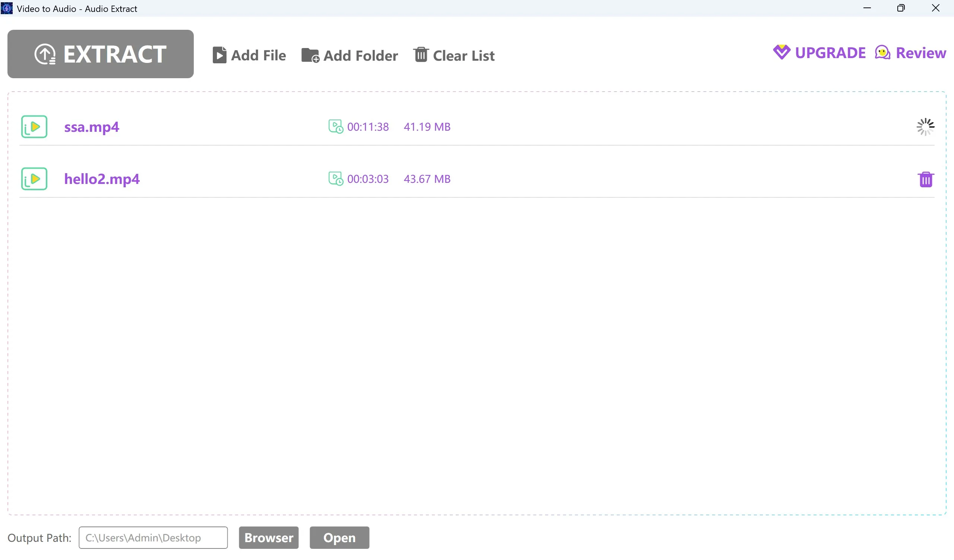The height and width of the screenshot is (560, 954).
Task: Click Add Folder in the toolbar
Action: click(x=350, y=55)
